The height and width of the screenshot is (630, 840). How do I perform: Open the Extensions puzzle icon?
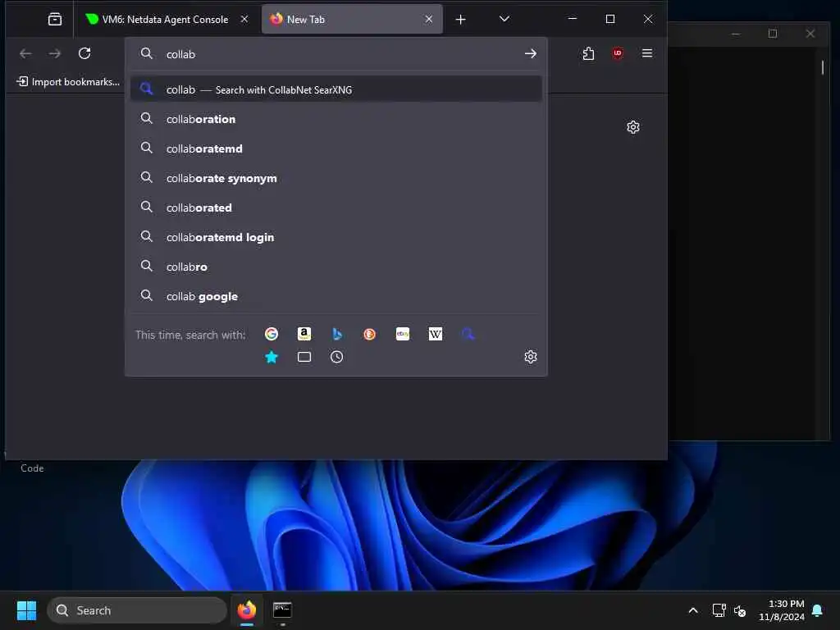coord(588,53)
